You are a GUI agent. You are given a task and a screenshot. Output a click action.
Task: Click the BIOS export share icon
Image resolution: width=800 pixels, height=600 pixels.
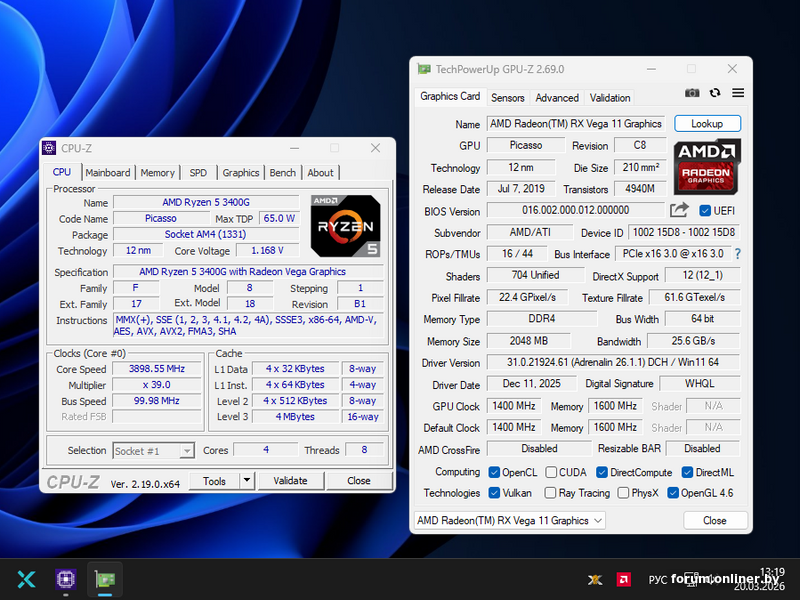pos(679,210)
